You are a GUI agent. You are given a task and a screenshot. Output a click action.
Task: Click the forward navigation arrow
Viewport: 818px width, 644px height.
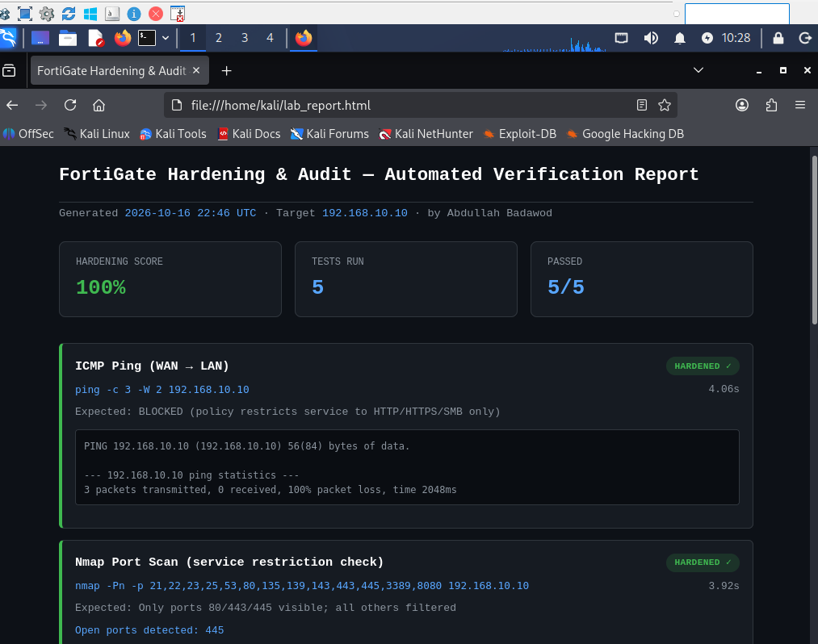click(x=40, y=106)
